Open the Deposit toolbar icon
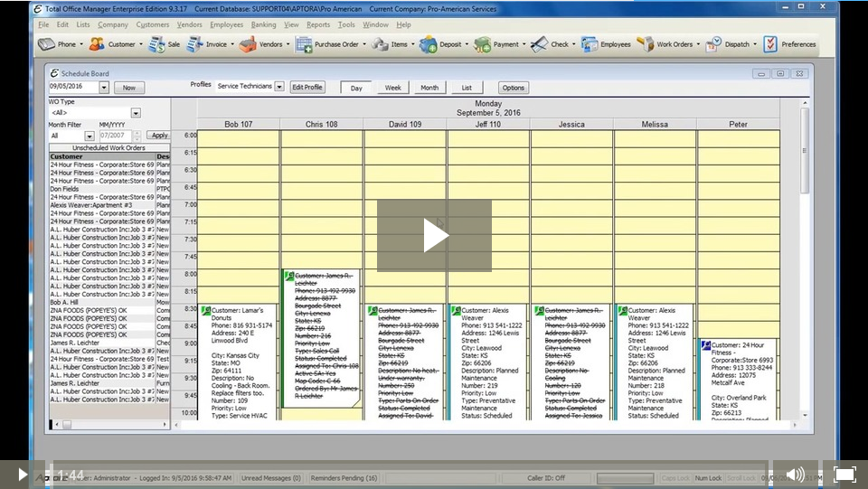The width and height of the screenshot is (868, 489). 428,44
